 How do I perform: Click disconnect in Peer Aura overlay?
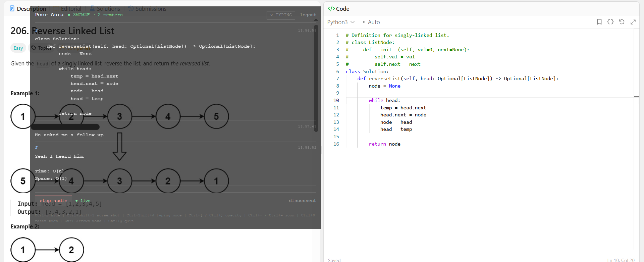click(x=302, y=201)
